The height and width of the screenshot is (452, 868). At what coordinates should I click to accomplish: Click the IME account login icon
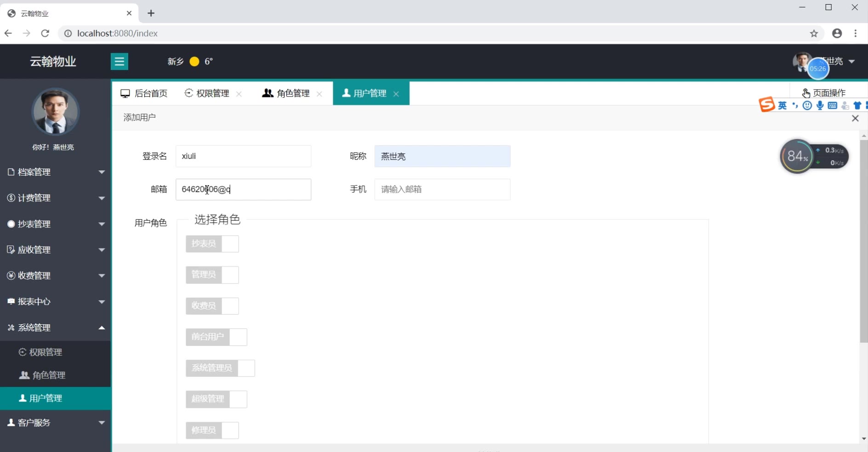pyautogui.click(x=845, y=106)
